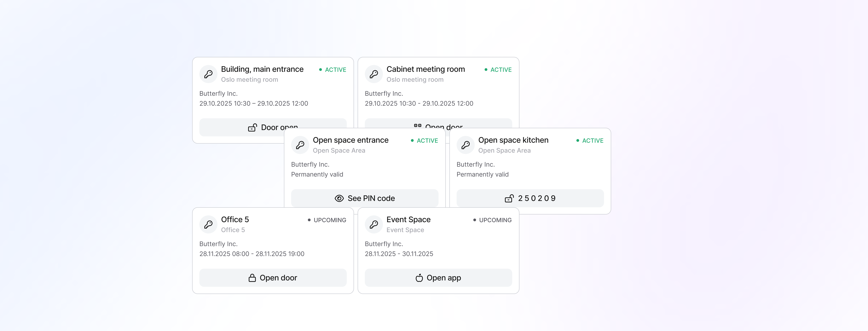The height and width of the screenshot is (331, 868).
Task: Click Butterfly Inc. on Event Space card
Action: point(384,244)
